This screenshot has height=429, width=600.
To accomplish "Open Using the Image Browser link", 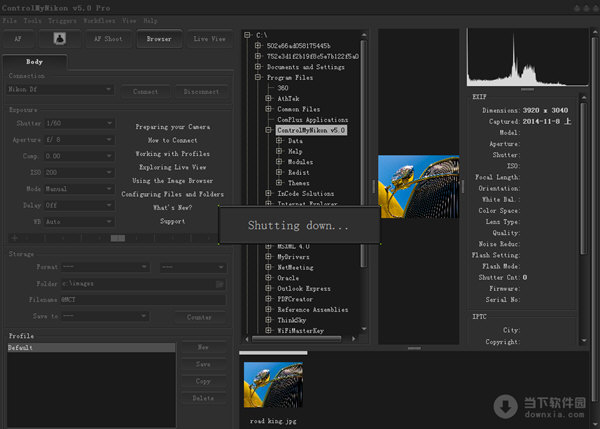I will click(173, 181).
